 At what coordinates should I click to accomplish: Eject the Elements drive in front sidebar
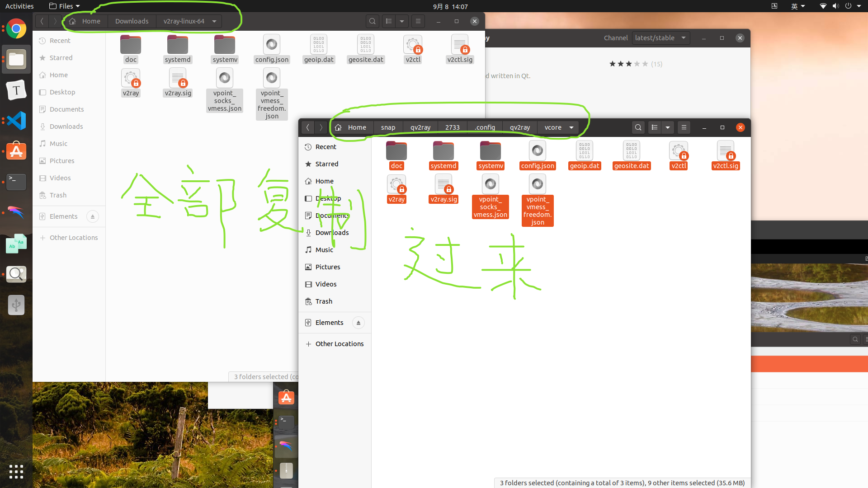(x=358, y=323)
